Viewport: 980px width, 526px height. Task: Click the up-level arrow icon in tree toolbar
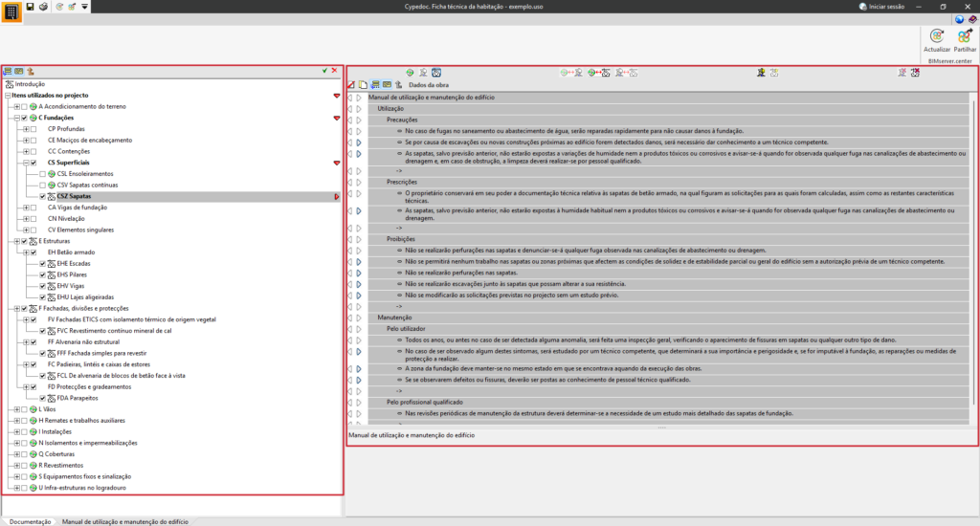click(x=30, y=71)
